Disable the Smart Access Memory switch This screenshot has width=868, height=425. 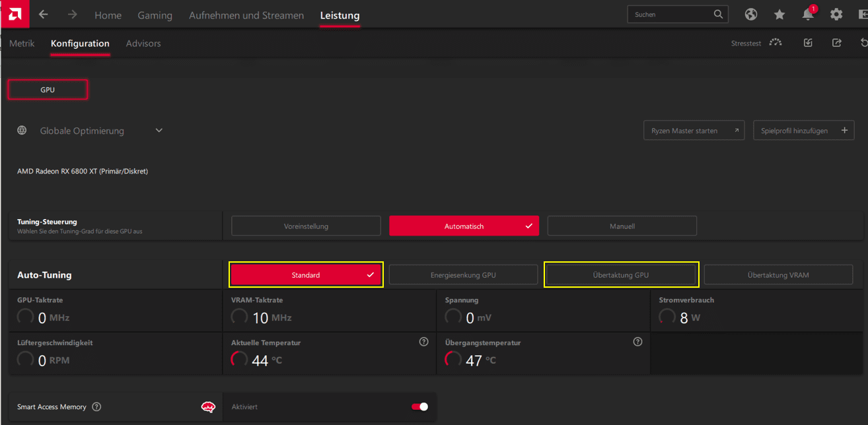pos(419,407)
